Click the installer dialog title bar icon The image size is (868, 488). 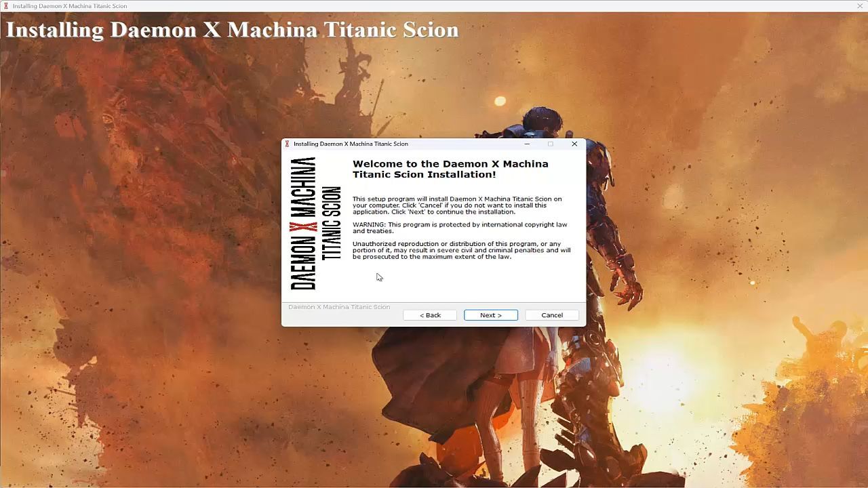pyautogui.click(x=288, y=144)
